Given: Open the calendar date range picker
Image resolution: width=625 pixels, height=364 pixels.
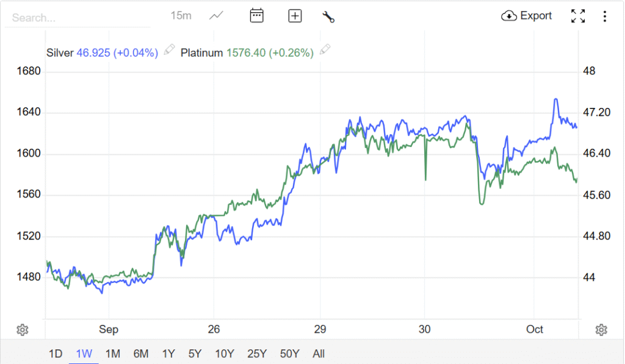Looking at the screenshot, I should (x=256, y=16).
